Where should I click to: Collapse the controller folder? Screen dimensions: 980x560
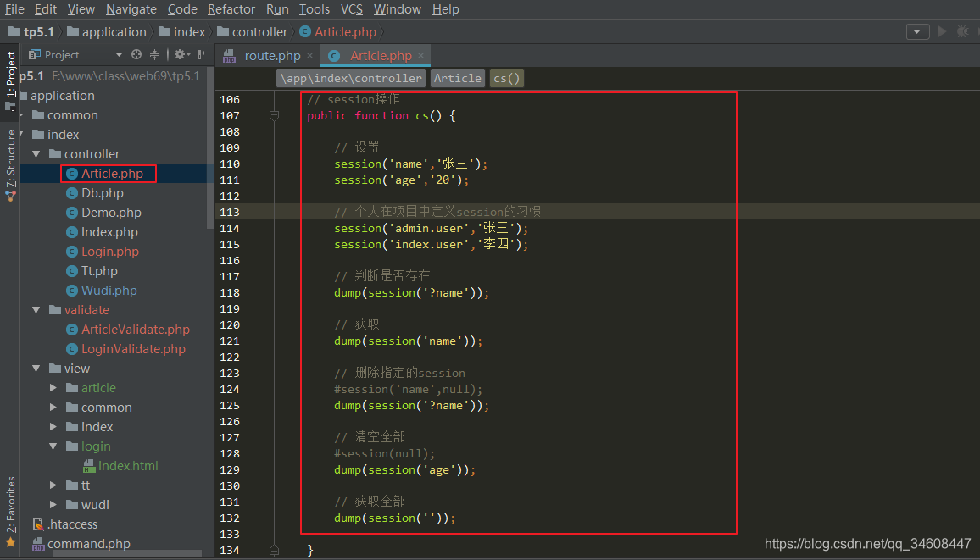pos(36,153)
